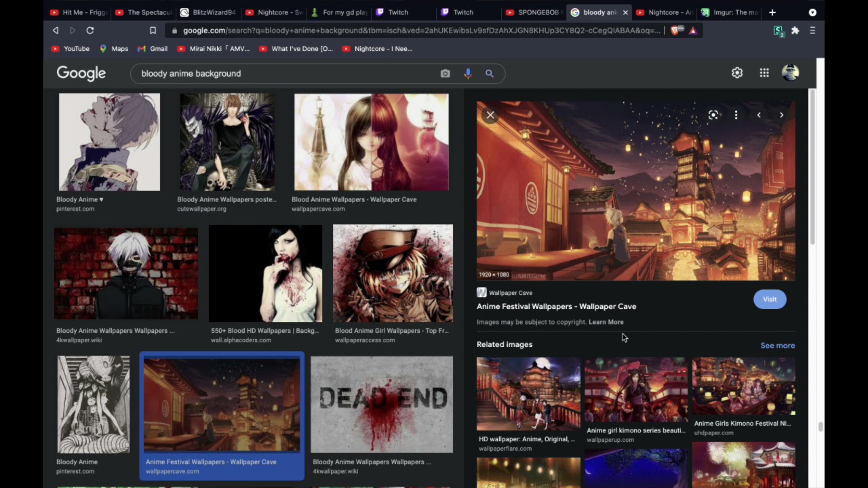The image size is (868, 488).
Task: Open DEAD END wallpaper thumbnail
Action: point(382,404)
